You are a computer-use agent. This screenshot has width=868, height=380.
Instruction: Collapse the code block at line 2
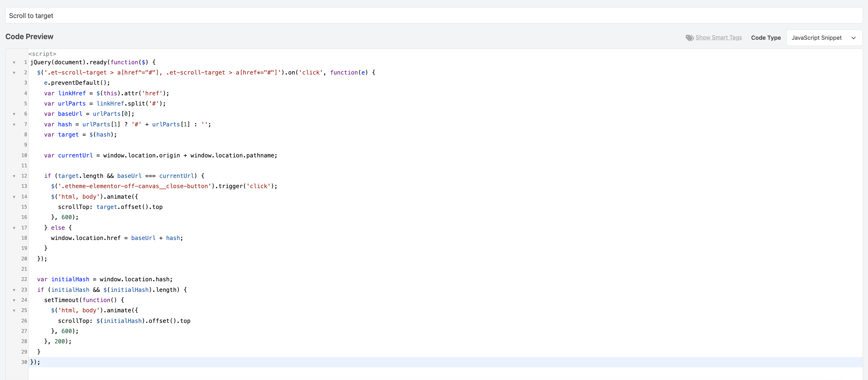[14, 73]
